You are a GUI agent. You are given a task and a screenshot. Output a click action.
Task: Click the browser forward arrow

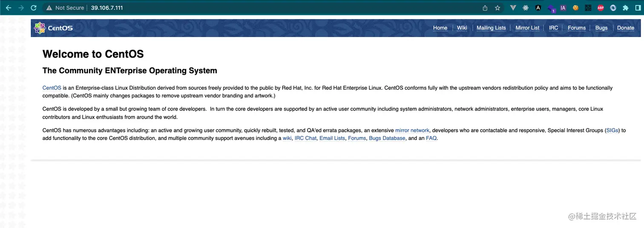[21, 8]
